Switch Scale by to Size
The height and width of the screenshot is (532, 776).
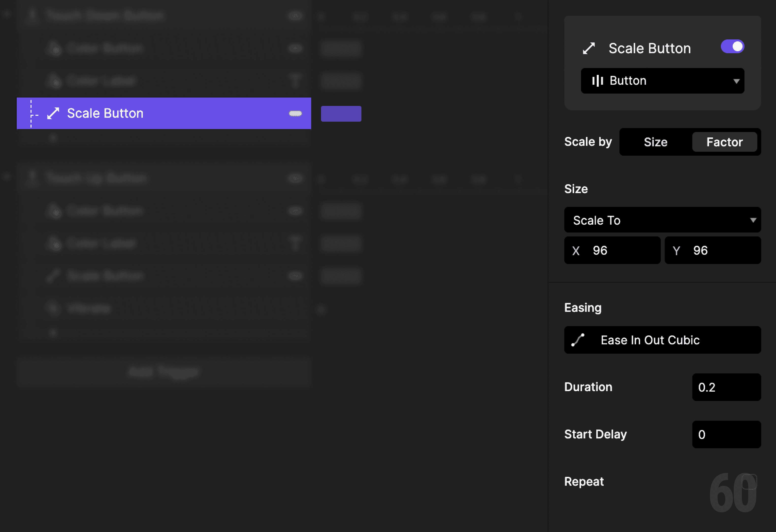(655, 142)
